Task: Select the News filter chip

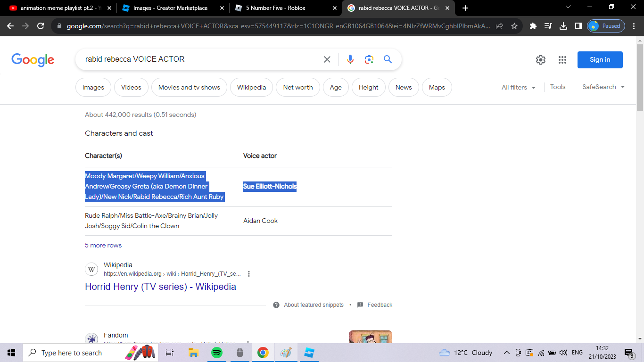Action: point(404,87)
